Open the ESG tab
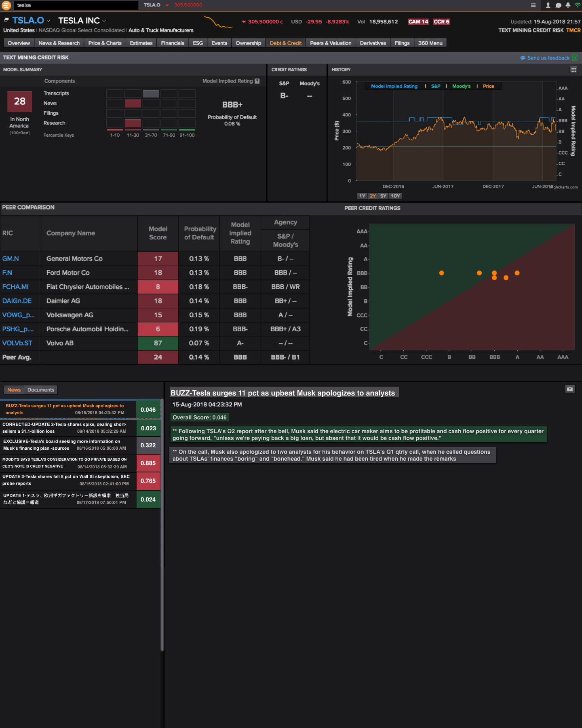 [198, 43]
